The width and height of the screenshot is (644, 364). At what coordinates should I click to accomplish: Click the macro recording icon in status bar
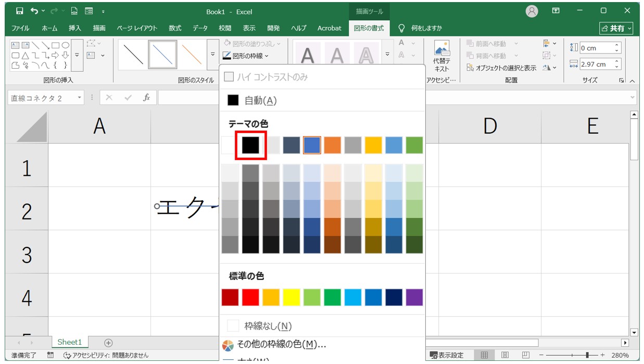50,355
